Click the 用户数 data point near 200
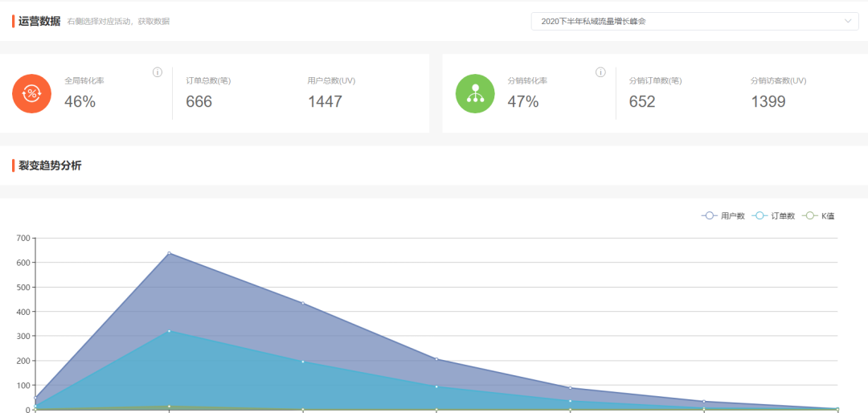This screenshot has height=413, width=868. (x=436, y=359)
